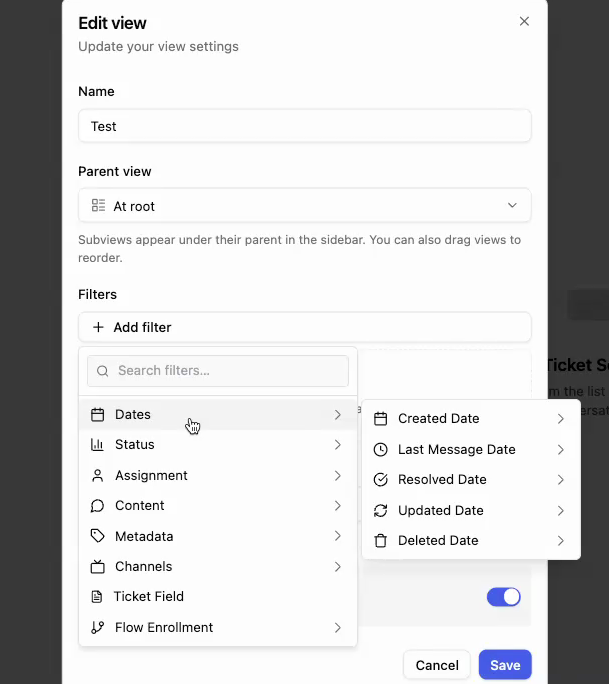Click the Assignment person icon
The height and width of the screenshot is (684, 609).
[98, 476]
